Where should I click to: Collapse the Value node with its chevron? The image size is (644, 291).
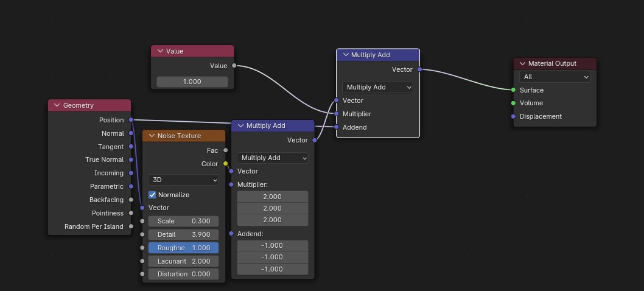pos(161,51)
